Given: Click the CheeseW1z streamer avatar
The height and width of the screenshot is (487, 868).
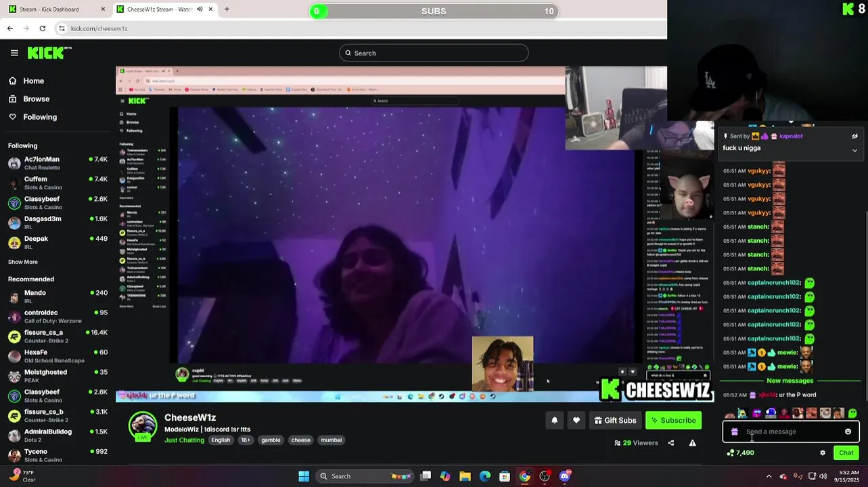Looking at the screenshot, I should [143, 425].
